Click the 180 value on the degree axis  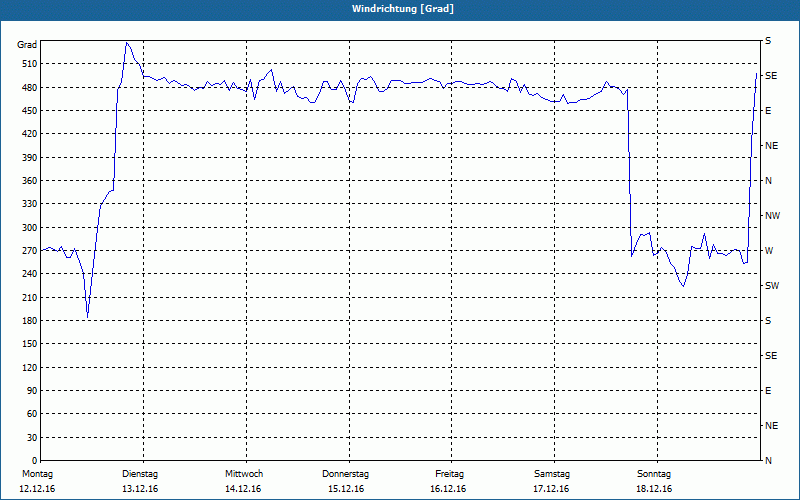pos(30,321)
